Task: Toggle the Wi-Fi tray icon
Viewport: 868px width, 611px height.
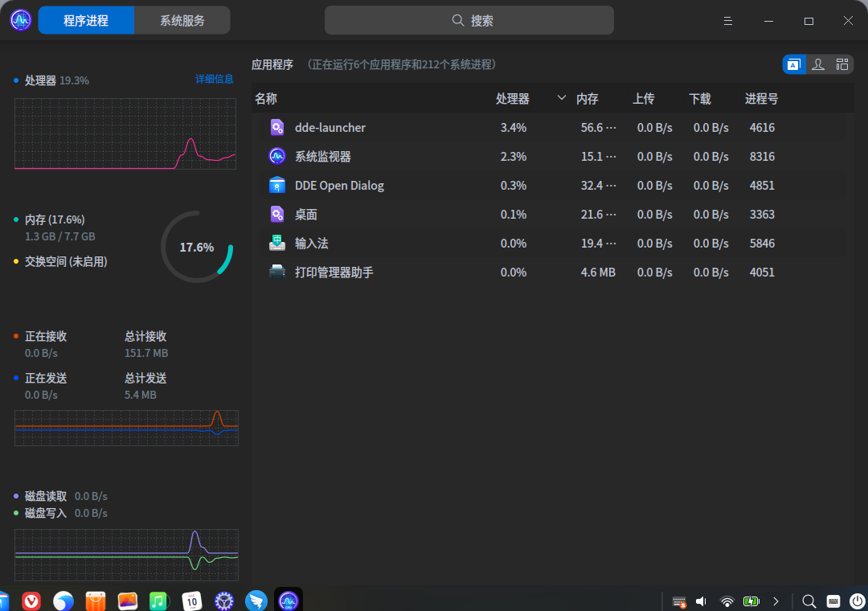Action: pos(727,601)
